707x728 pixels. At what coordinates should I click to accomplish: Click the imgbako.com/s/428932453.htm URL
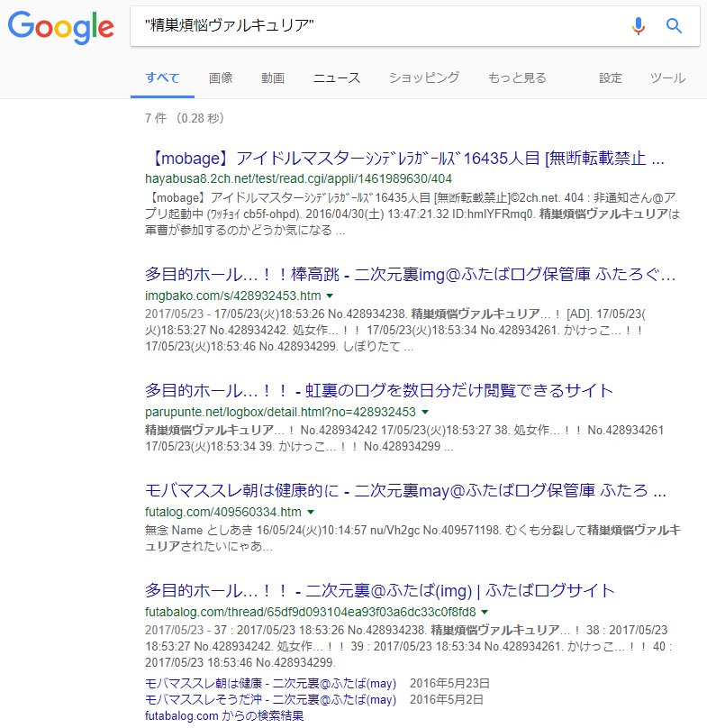coord(233,296)
